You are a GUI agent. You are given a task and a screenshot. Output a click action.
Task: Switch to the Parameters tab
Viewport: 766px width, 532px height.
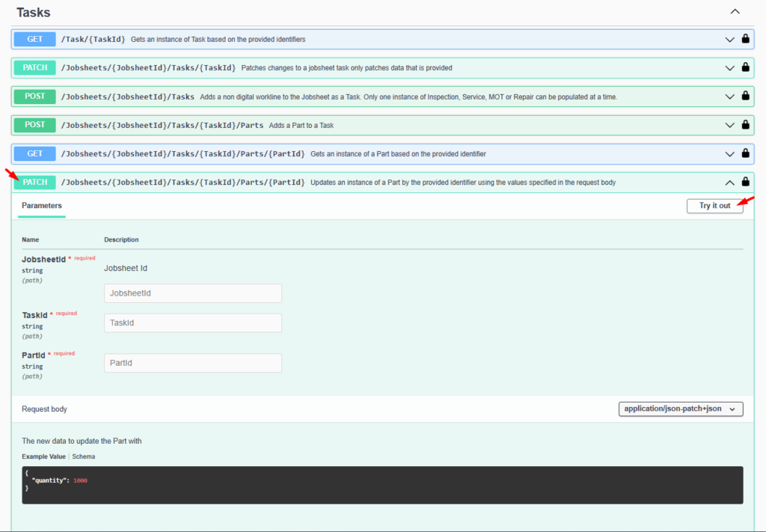click(x=41, y=206)
